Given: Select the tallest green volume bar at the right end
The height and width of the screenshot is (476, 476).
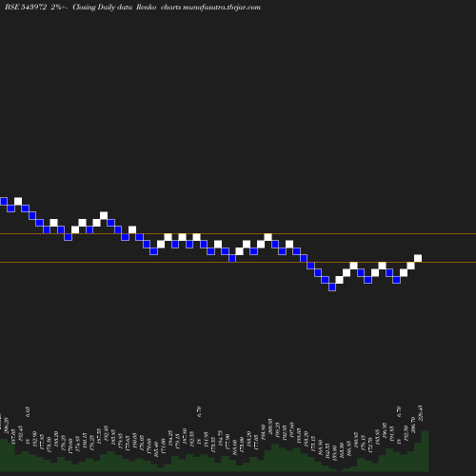Looking at the screenshot, I should point(425,450).
